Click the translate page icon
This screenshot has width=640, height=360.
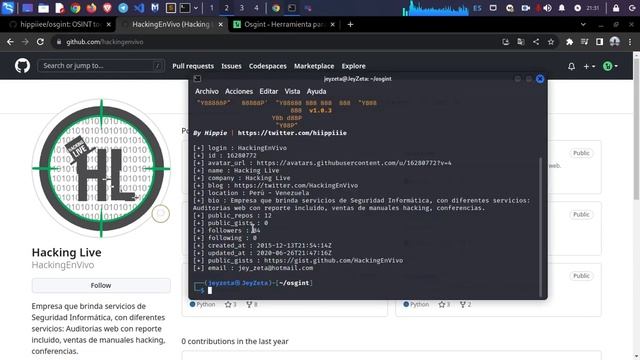pyautogui.click(x=521, y=42)
